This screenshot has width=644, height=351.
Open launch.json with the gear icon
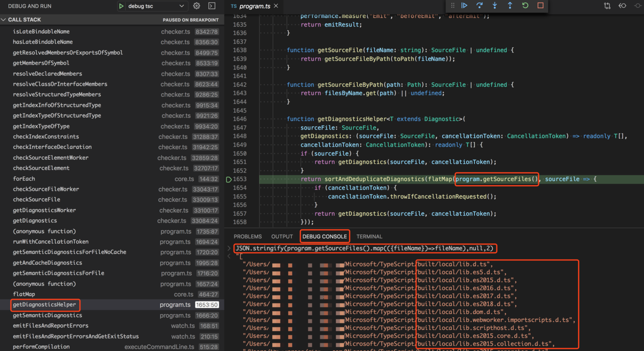pos(196,6)
